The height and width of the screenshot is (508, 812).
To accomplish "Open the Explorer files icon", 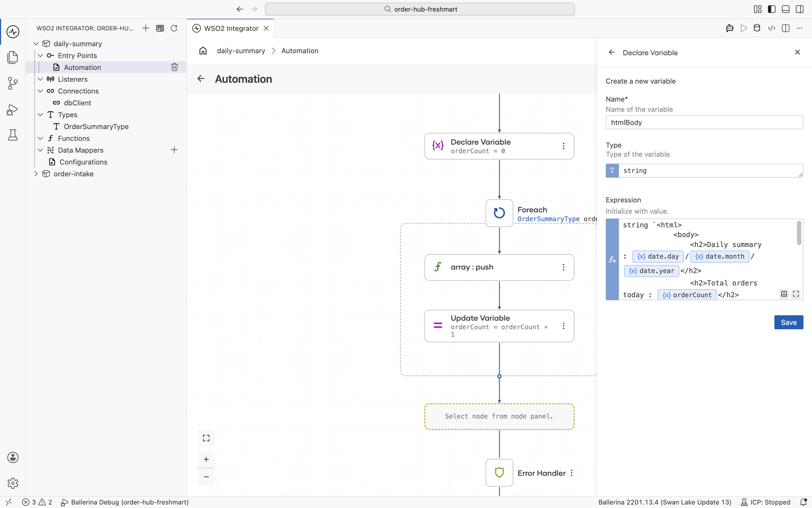I will pyautogui.click(x=13, y=58).
